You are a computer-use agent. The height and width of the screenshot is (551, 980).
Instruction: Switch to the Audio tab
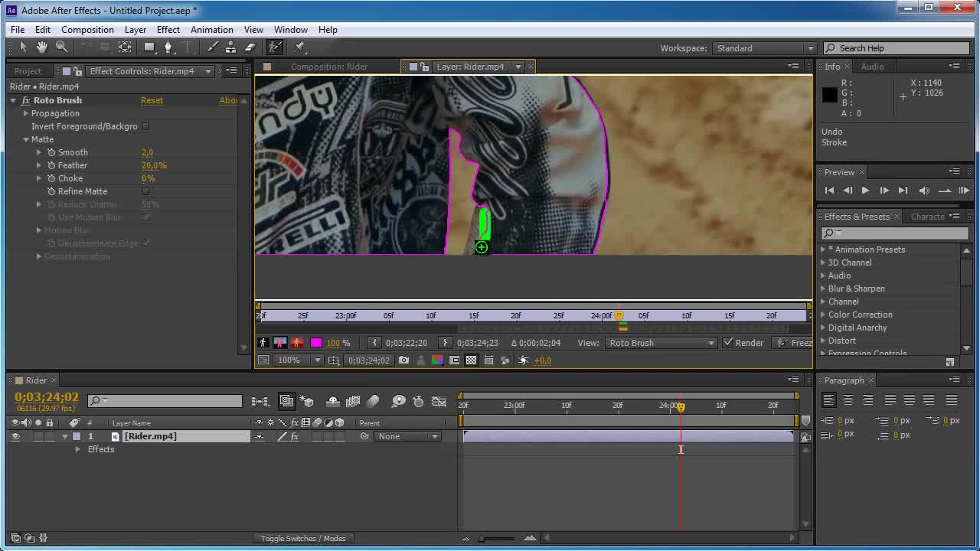(x=872, y=67)
